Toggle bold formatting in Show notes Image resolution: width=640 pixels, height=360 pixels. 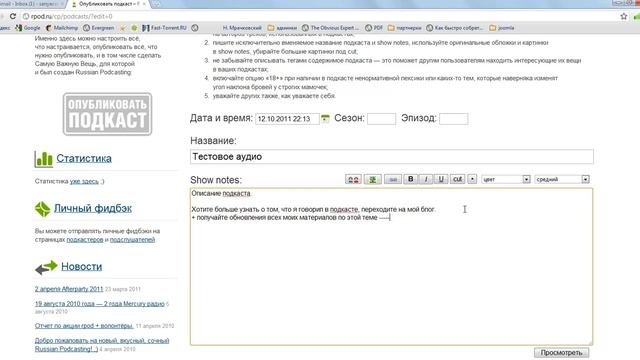[411, 179]
